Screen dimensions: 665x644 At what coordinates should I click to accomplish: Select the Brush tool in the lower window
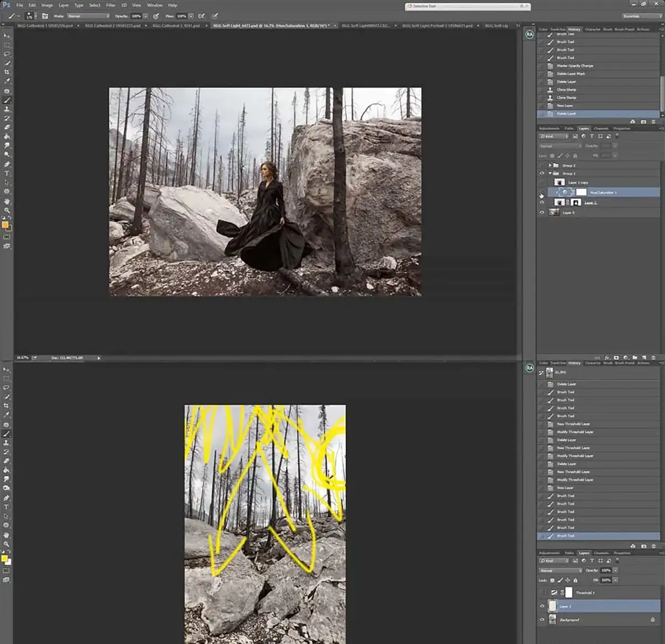click(x=7, y=434)
